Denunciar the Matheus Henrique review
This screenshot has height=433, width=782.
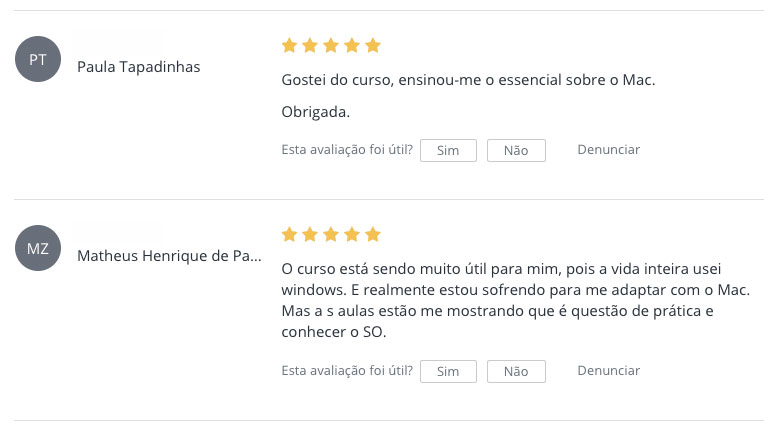tap(608, 371)
